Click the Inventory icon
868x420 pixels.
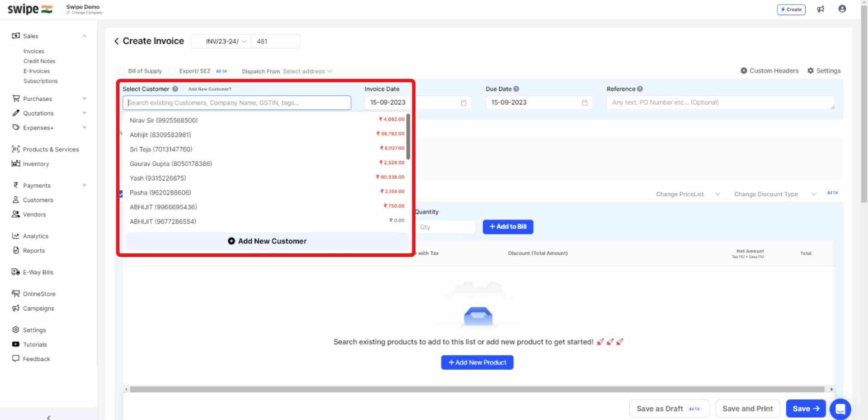16,163
